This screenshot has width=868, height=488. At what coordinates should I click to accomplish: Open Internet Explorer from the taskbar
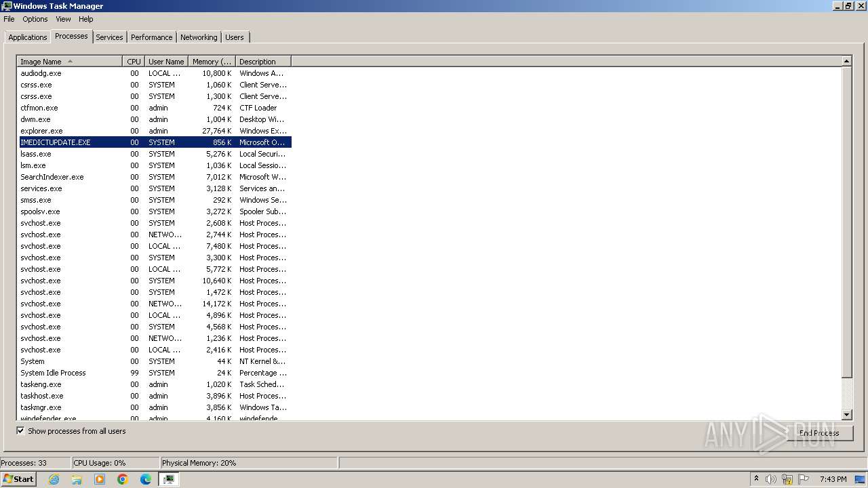pyautogui.click(x=54, y=479)
